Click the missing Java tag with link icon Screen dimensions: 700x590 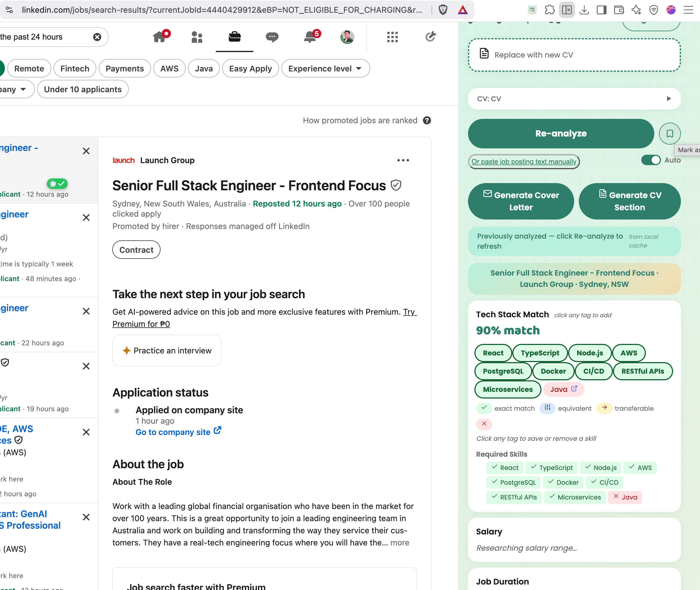click(563, 389)
